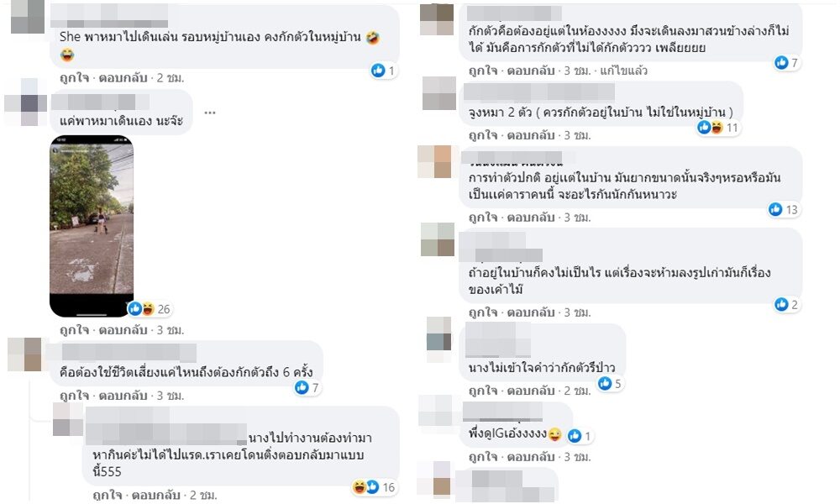
Task: Click ตอบกลับ under the พึ่งดูIG comment
Action: 531,457
